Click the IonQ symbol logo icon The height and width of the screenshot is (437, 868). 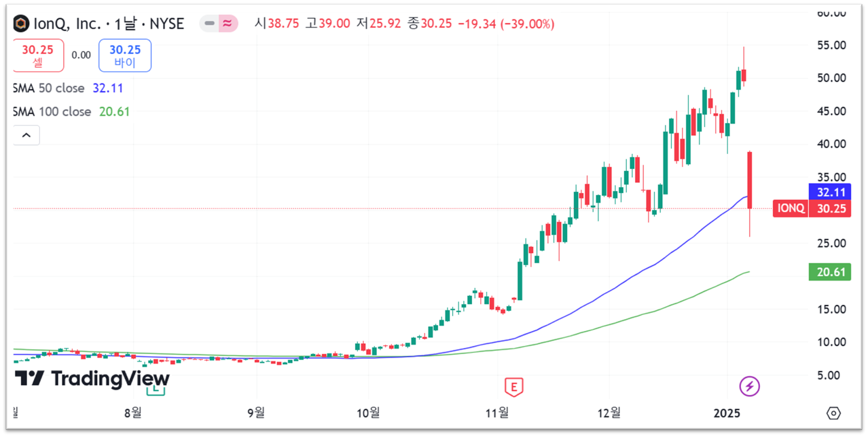21,23
